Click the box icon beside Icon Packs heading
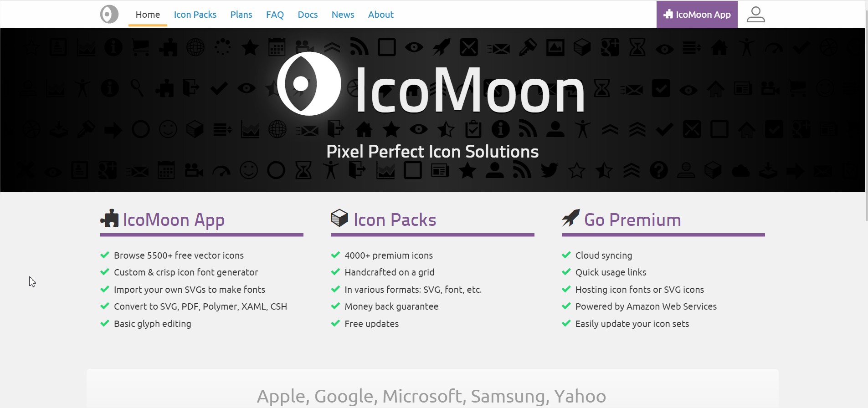The height and width of the screenshot is (408, 868). coord(339,218)
